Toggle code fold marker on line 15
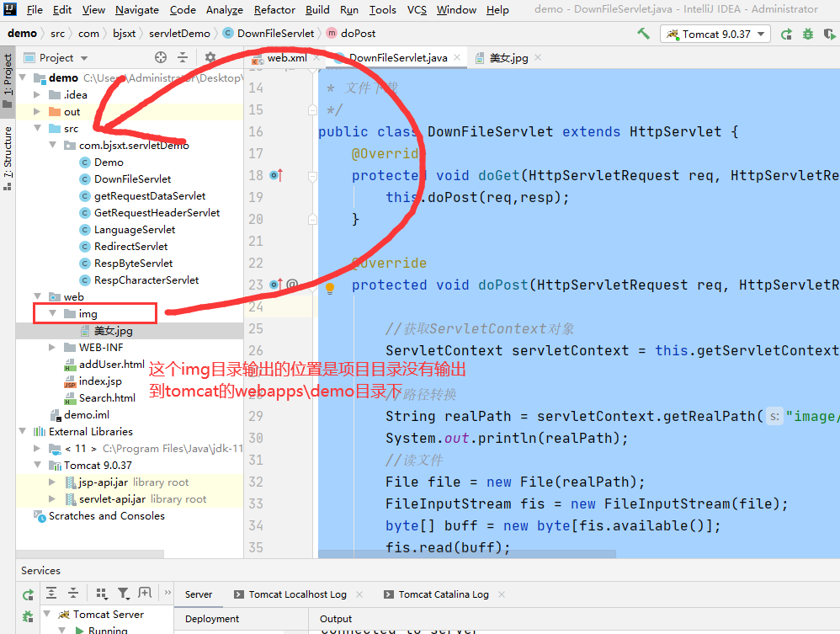Viewport: 840px width, 634px height. (312, 109)
